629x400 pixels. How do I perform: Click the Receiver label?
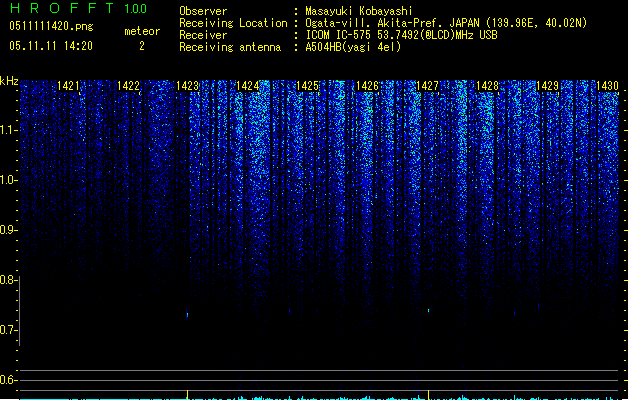(203, 35)
